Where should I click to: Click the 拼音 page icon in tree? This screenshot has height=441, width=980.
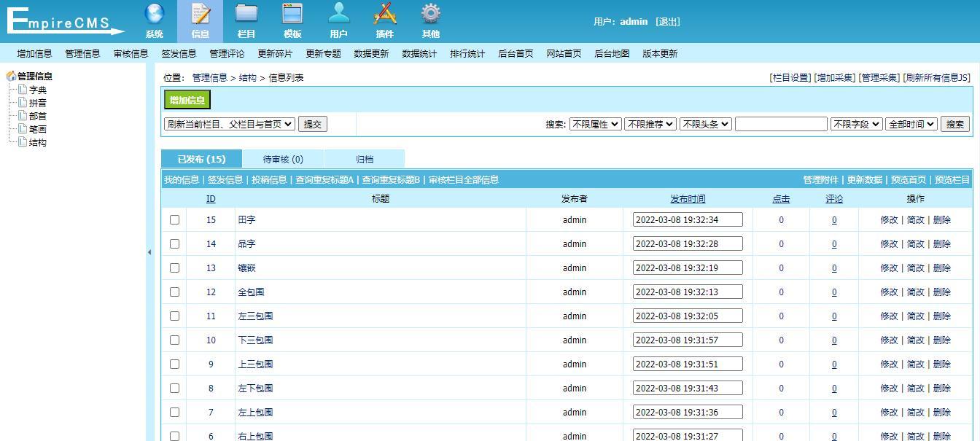click(23, 103)
